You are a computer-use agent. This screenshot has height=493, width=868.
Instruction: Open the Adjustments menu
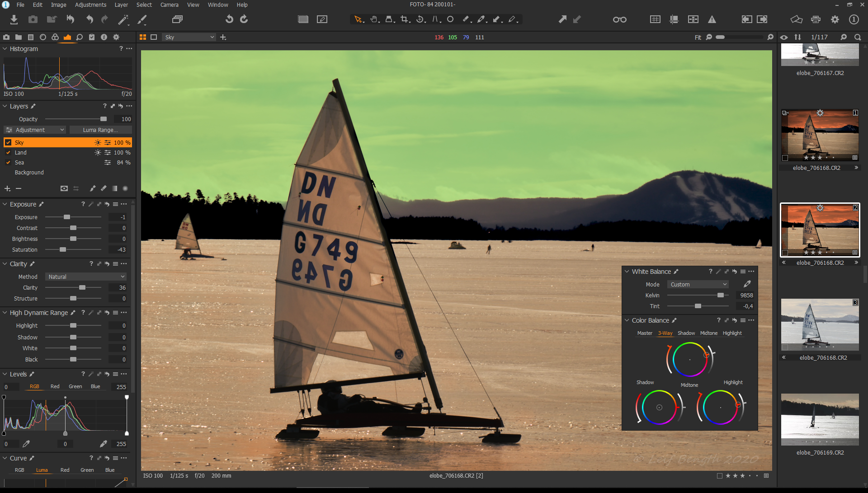tap(90, 5)
